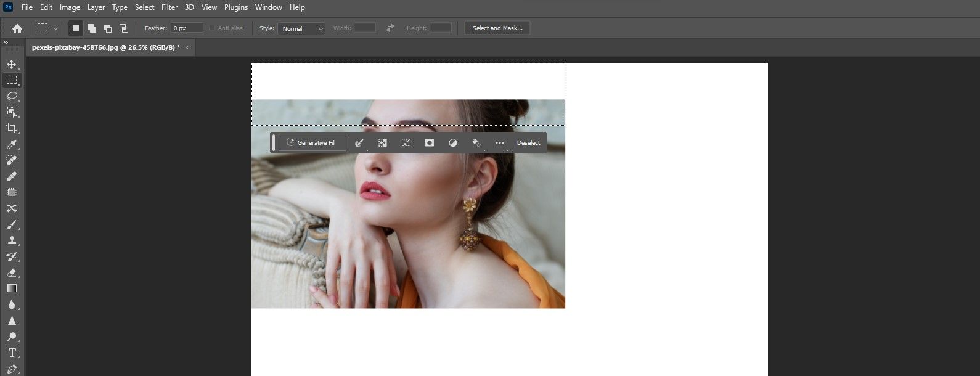
Task: Click the Select and Mask button
Action: 497,28
